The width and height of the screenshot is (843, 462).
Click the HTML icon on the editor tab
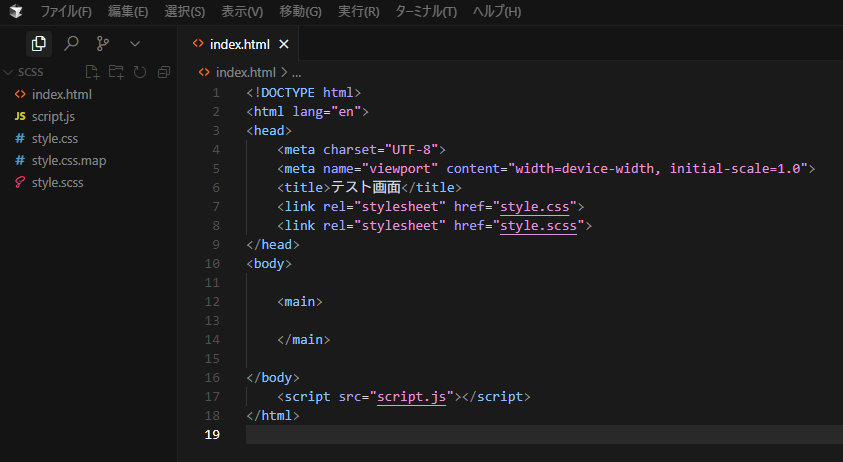click(x=198, y=44)
